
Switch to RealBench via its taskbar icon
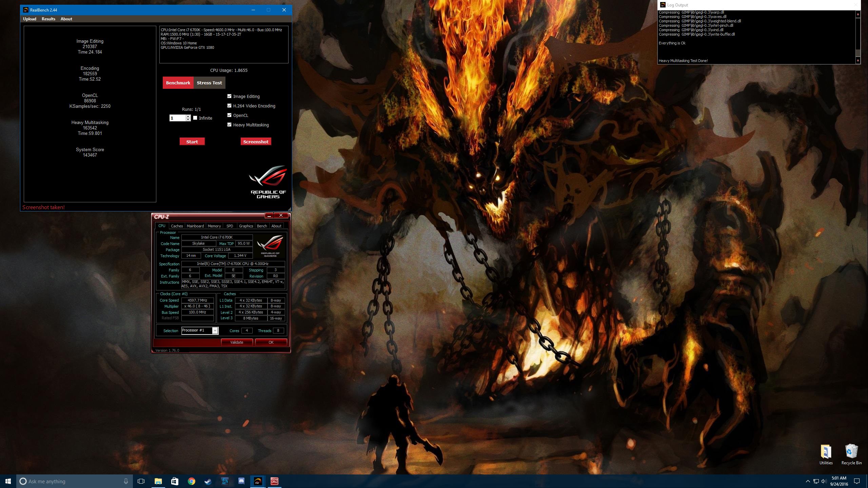tap(258, 481)
